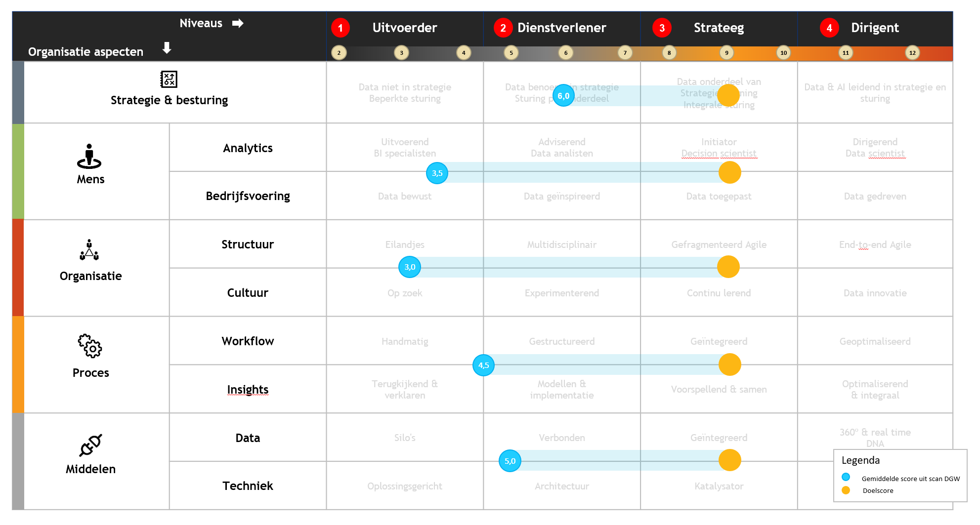
Task: Click the Strategie & besturing matrix icon
Action: (x=169, y=79)
